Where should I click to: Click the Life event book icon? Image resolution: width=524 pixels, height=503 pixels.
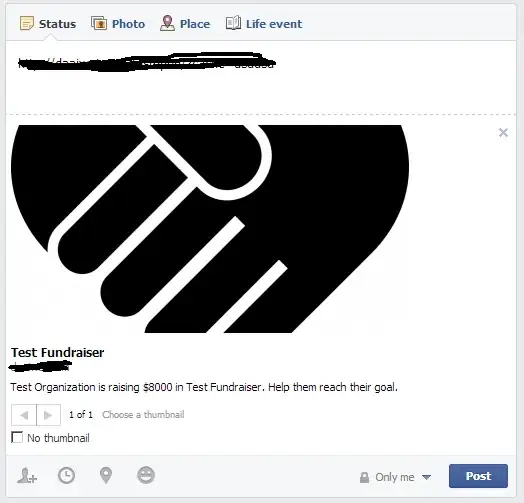click(233, 23)
